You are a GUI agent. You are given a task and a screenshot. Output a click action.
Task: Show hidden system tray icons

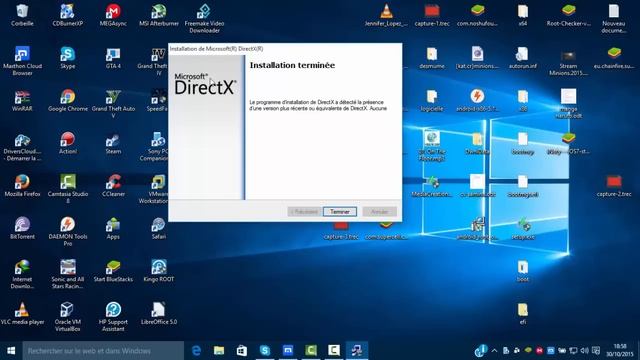[x=494, y=351]
